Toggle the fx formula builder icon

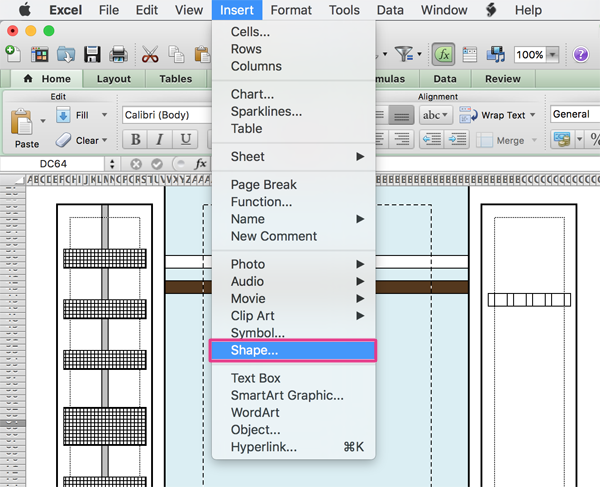(x=443, y=54)
